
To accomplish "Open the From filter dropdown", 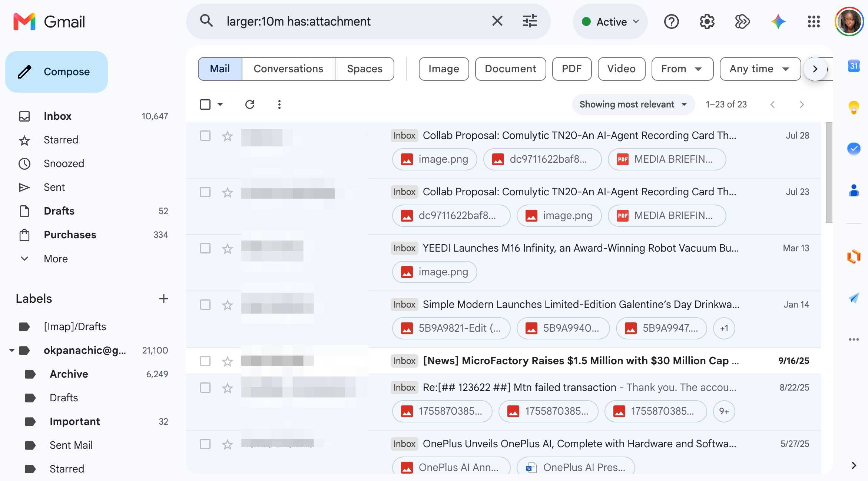I will coord(682,69).
